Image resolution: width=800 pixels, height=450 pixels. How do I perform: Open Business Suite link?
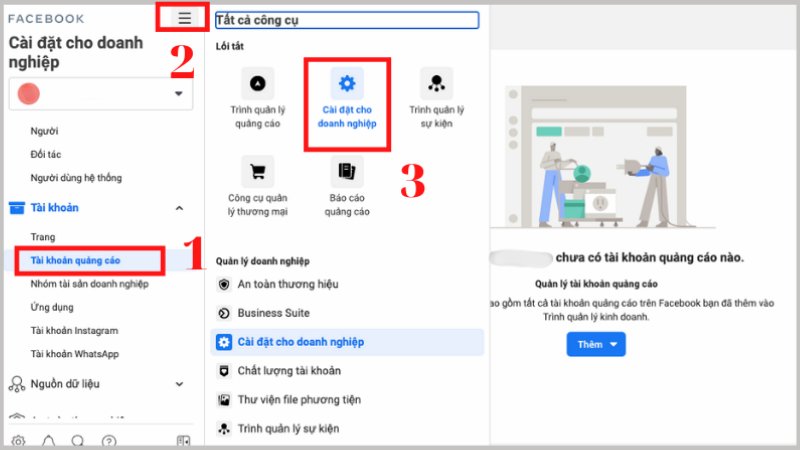[x=273, y=313]
